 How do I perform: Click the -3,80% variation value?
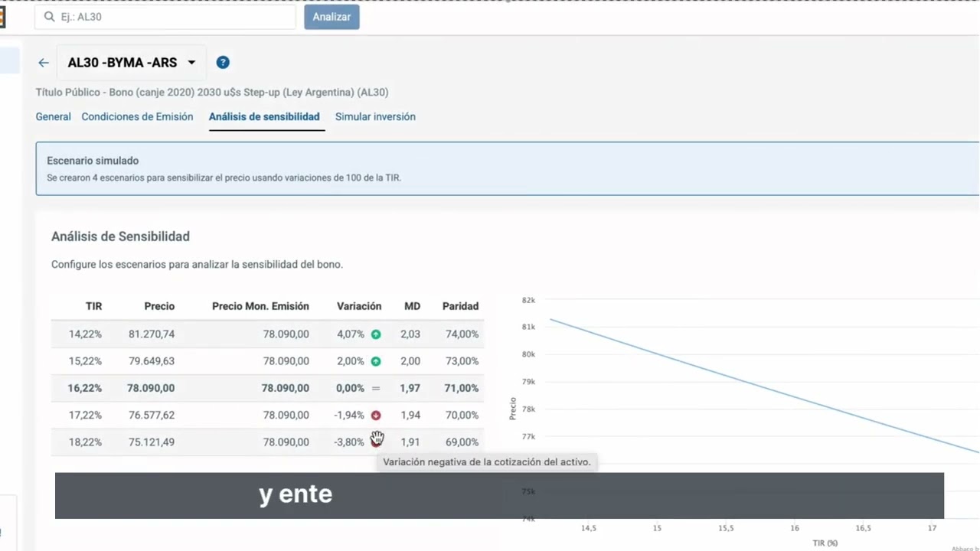click(x=349, y=442)
